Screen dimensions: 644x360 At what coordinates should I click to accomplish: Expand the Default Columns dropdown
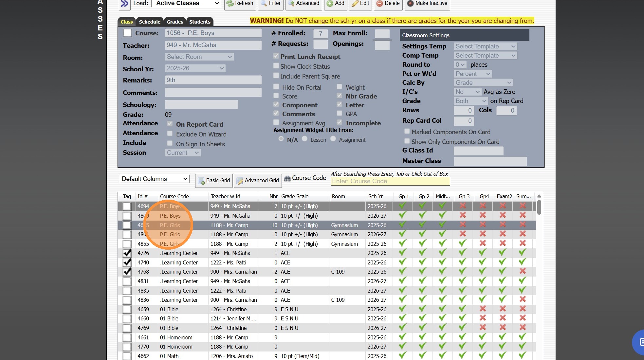[154, 179]
